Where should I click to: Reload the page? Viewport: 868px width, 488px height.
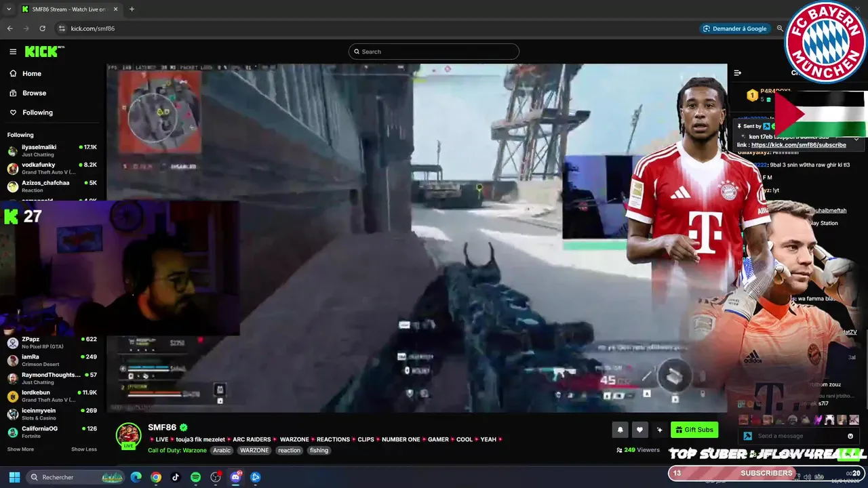pyautogui.click(x=42, y=28)
